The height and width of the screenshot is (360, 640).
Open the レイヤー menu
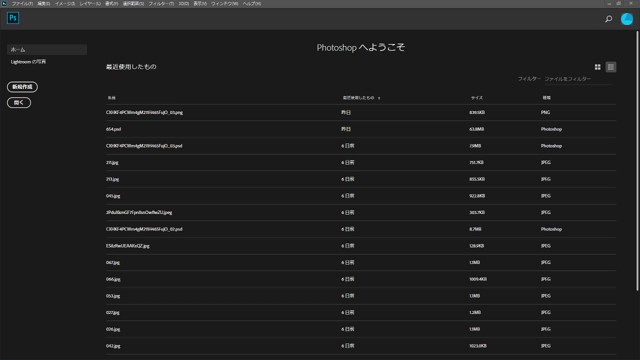pos(90,4)
